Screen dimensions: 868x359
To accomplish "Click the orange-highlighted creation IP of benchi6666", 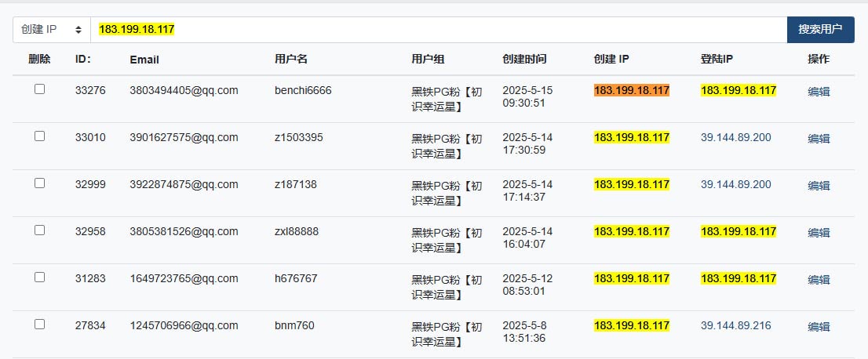I will [x=632, y=90].
